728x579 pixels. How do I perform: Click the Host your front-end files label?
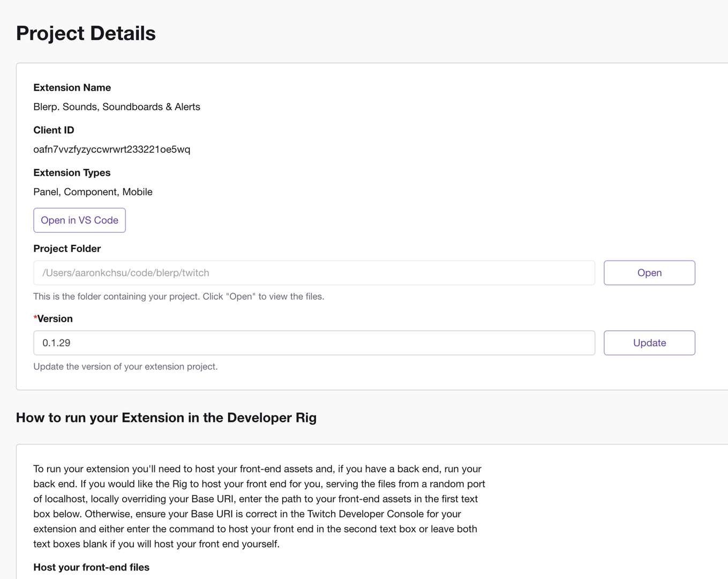[x=91, y=567]
